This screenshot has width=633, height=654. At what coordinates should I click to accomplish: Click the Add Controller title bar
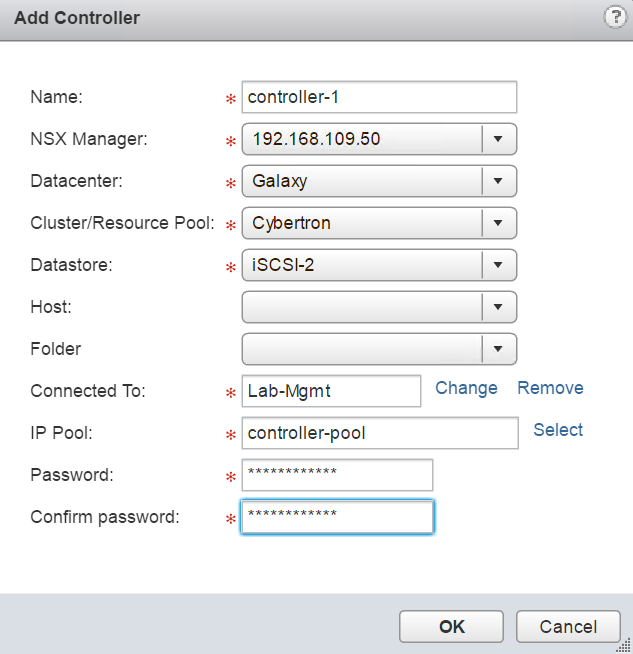click(x=316, y=20)
